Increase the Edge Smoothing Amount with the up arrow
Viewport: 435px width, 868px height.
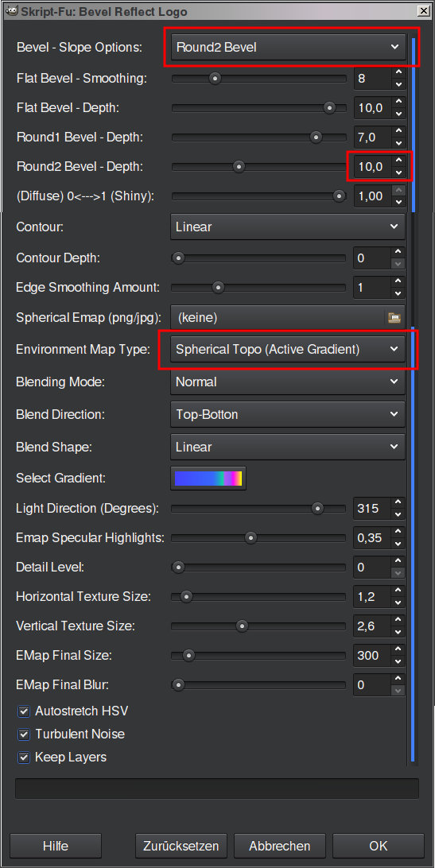tap(398, 281)
